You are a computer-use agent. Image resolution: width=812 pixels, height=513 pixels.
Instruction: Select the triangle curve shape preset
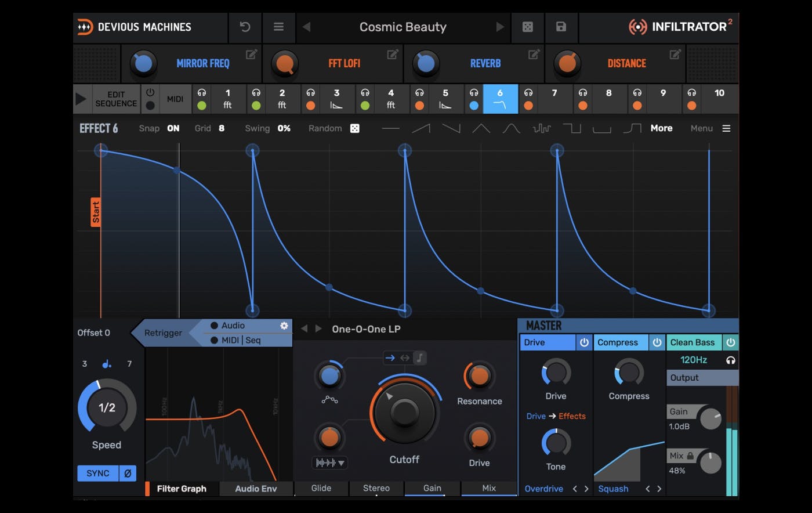(481, 128)
